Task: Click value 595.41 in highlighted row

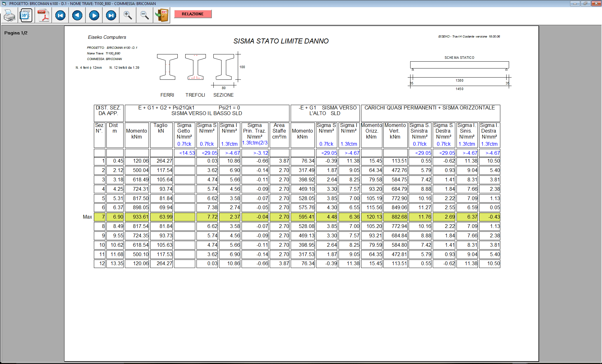Action: click(303, 217)
